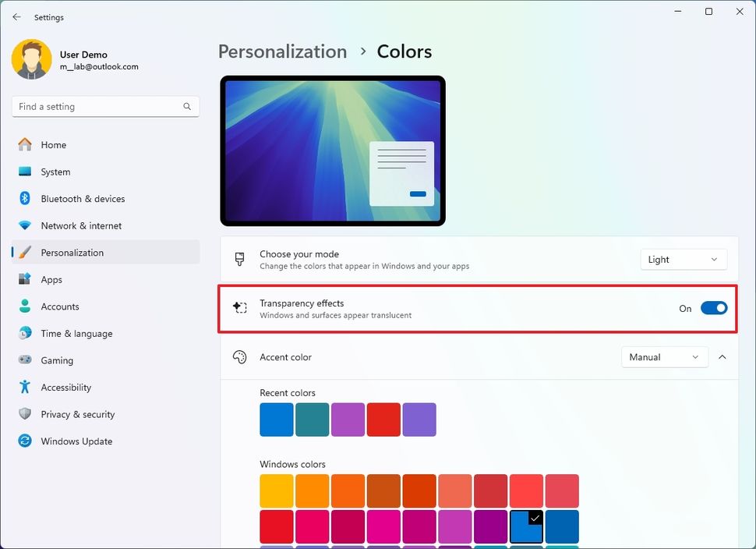756x549 pixels.
Task: Click the Accounts icon in the sidebar
Action: pyautogui.click(x=26, y=306)
